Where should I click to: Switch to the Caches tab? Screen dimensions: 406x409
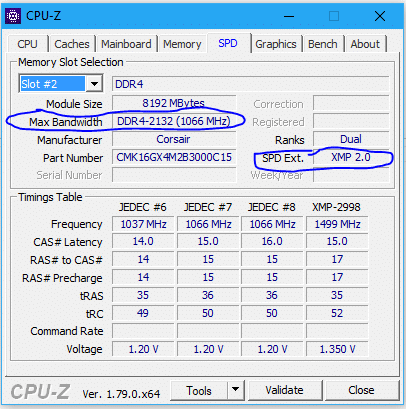click(72, 44)
